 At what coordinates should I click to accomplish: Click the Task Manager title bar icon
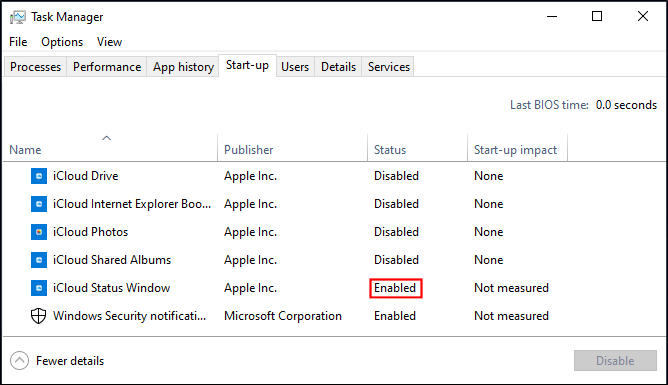pyautogui.click(x=18, y=17)
